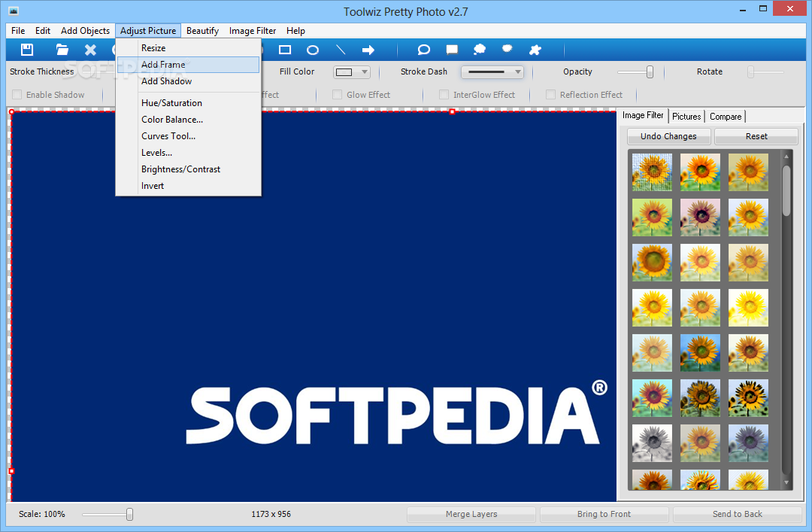Click the top-center red selection handle
This screenshot has height=532, width=812.
point(452,111)
